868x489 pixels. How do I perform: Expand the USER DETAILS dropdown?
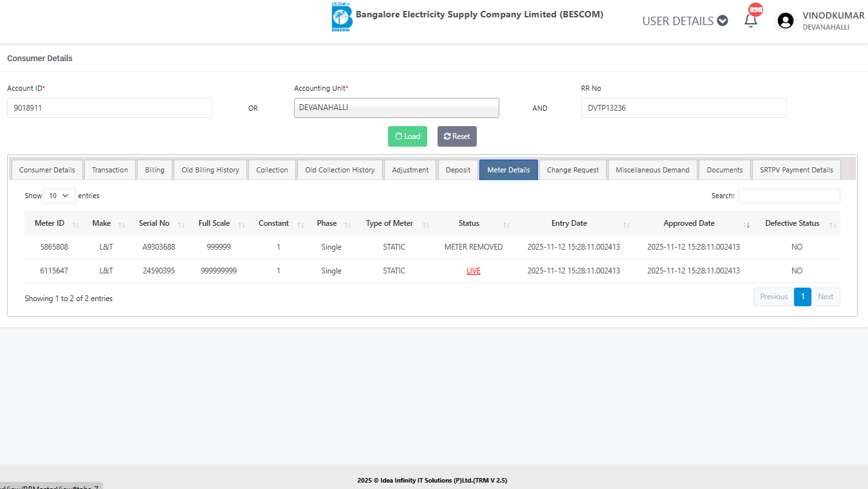tap(685, 21)
